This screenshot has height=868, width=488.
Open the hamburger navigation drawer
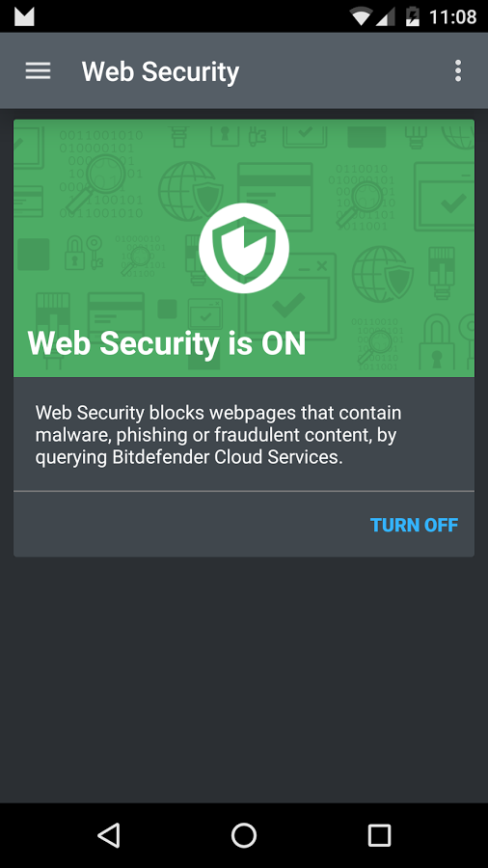point(38,70)
